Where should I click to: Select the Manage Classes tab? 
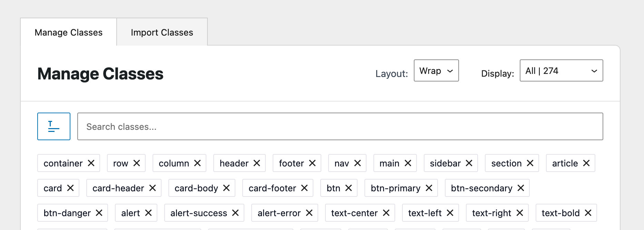click(x=68, y=32)
